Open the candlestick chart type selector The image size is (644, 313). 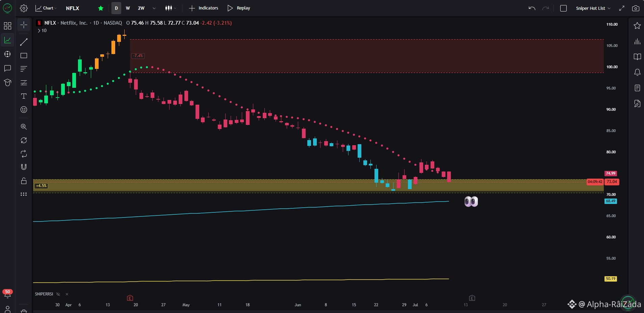tap(171, 8)
